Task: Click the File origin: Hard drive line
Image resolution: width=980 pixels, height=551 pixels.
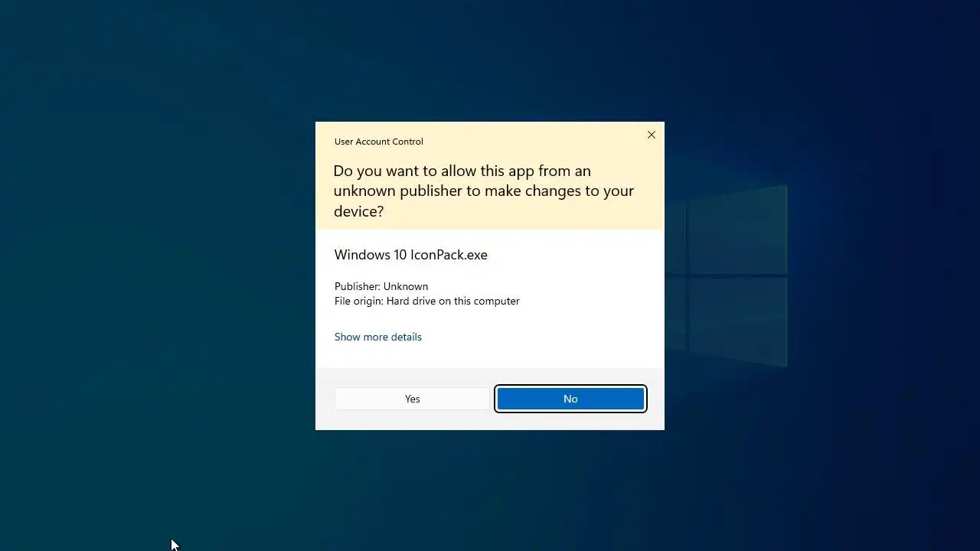Action: (427, 301)
